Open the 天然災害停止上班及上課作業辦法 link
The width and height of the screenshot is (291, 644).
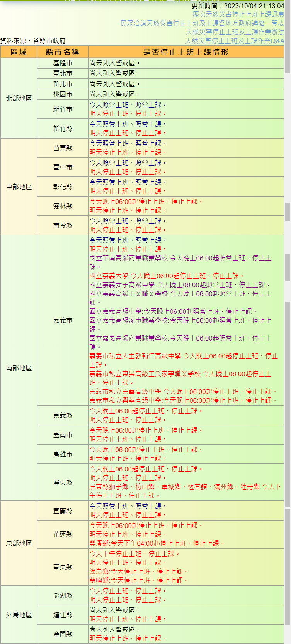235,32
